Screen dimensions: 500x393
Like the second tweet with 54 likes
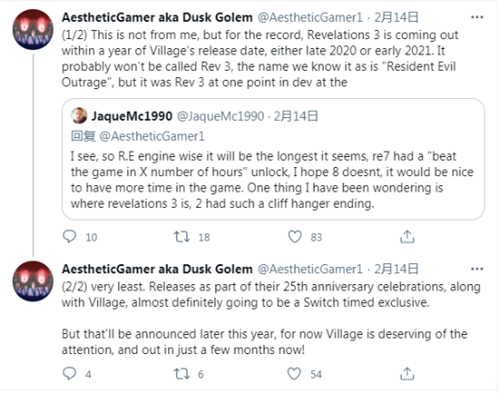click(294, 374)
